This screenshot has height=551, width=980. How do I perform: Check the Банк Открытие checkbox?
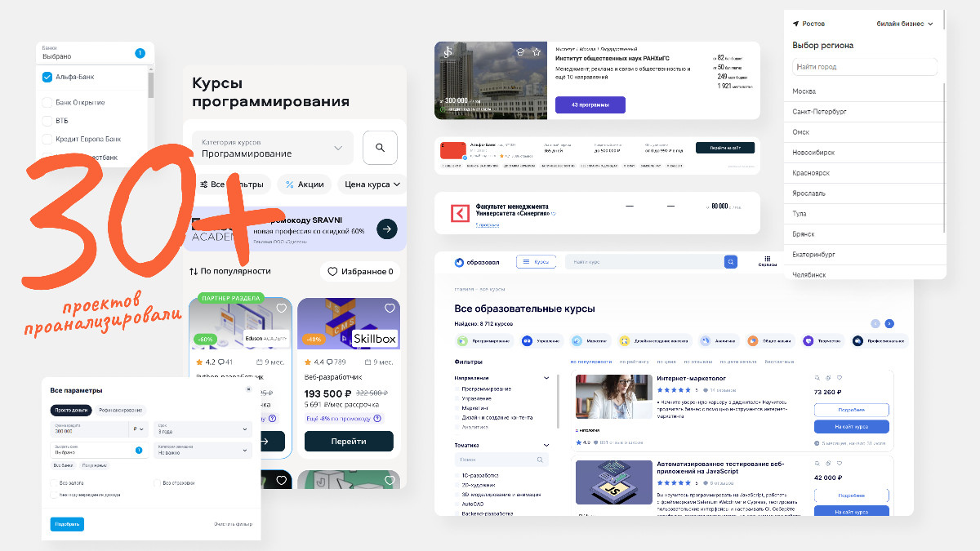(47, 103)
